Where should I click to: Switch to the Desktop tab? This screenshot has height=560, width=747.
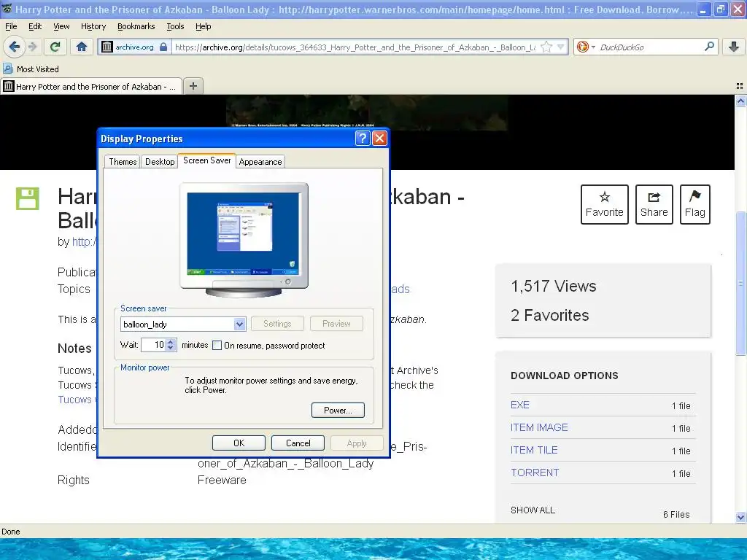click(160, 161)
